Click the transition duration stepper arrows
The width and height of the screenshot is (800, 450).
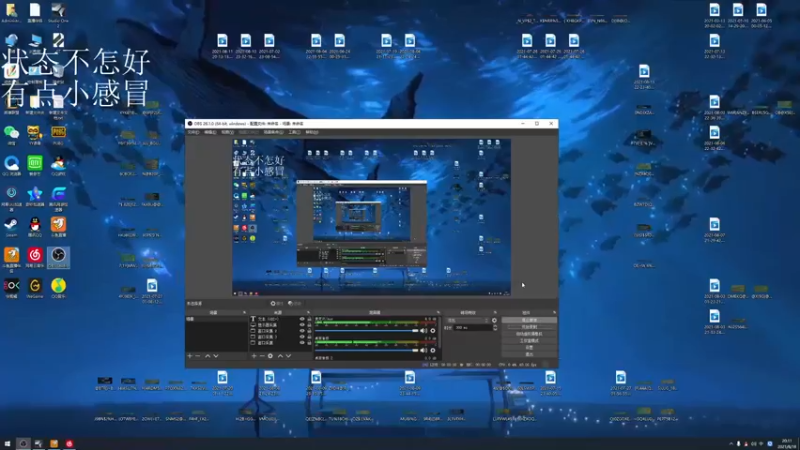[495, 328]
